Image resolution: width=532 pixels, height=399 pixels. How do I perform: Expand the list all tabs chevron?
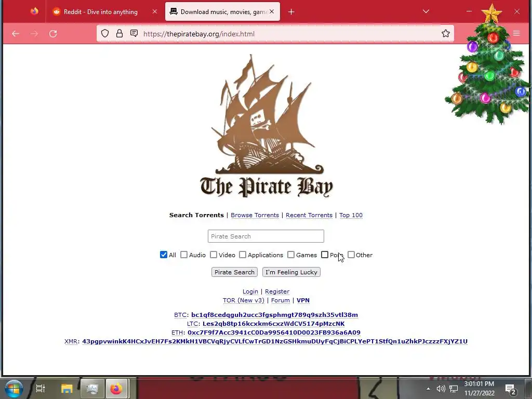pos(426,11)
